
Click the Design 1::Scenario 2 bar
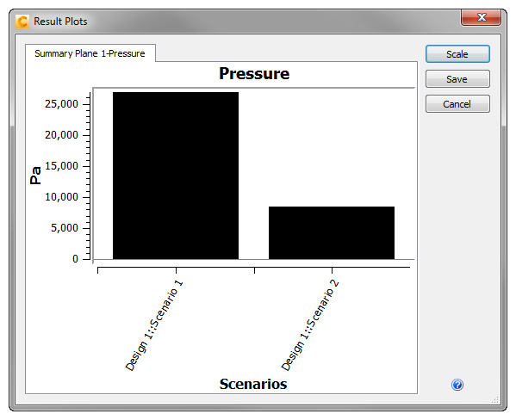tap(332, 233)
